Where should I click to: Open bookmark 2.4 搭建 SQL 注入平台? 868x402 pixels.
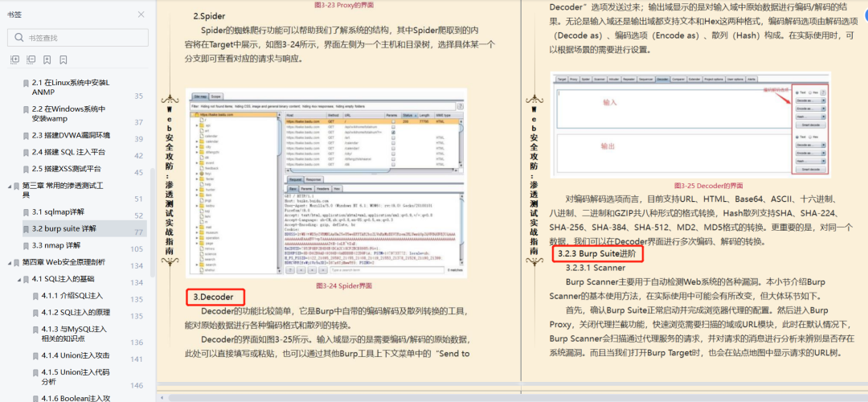point(68,152)
